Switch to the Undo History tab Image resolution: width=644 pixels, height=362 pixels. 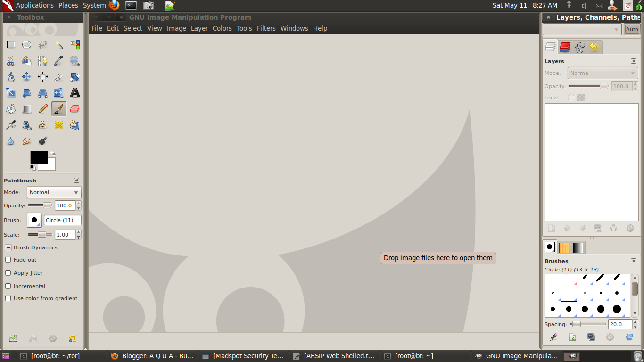pyautogui.click(x=594, y=47)
